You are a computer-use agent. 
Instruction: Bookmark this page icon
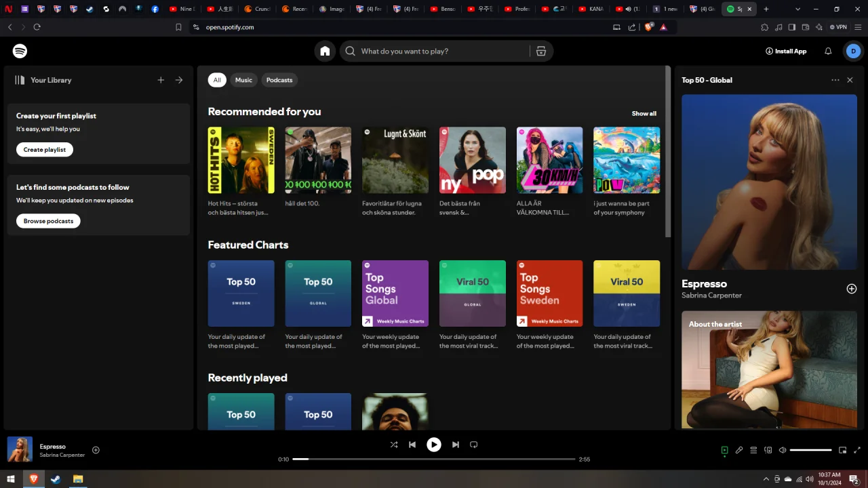click(178, 27)
